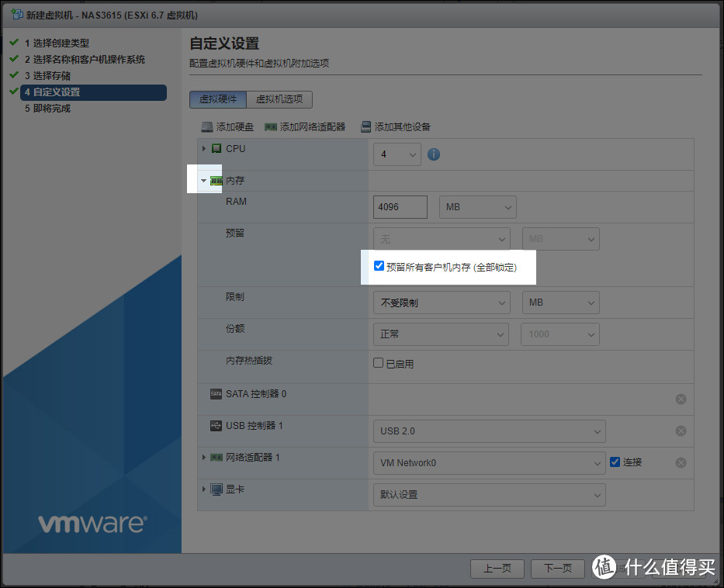Click the previous page button
The width and height of the screenshot is (724, 588).
(497, 569)
